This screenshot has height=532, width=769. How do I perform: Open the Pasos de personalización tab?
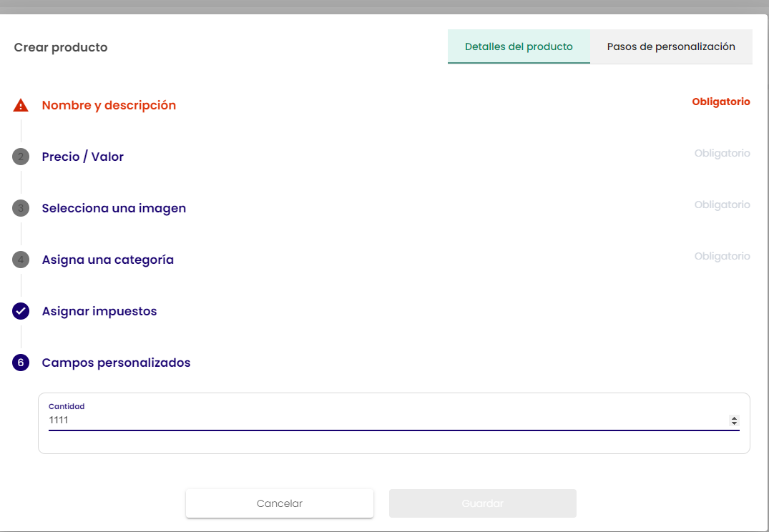671,46
